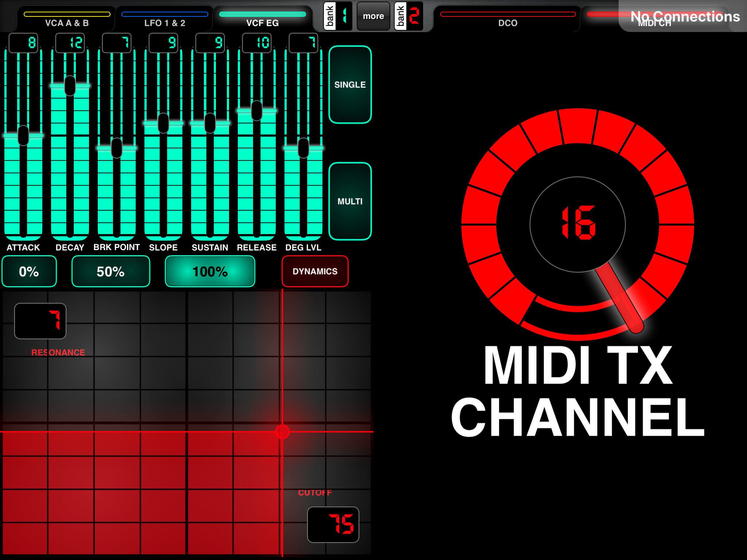747x560 pixels.
Task: Open the DCO tab
Action: pos(508,19)
